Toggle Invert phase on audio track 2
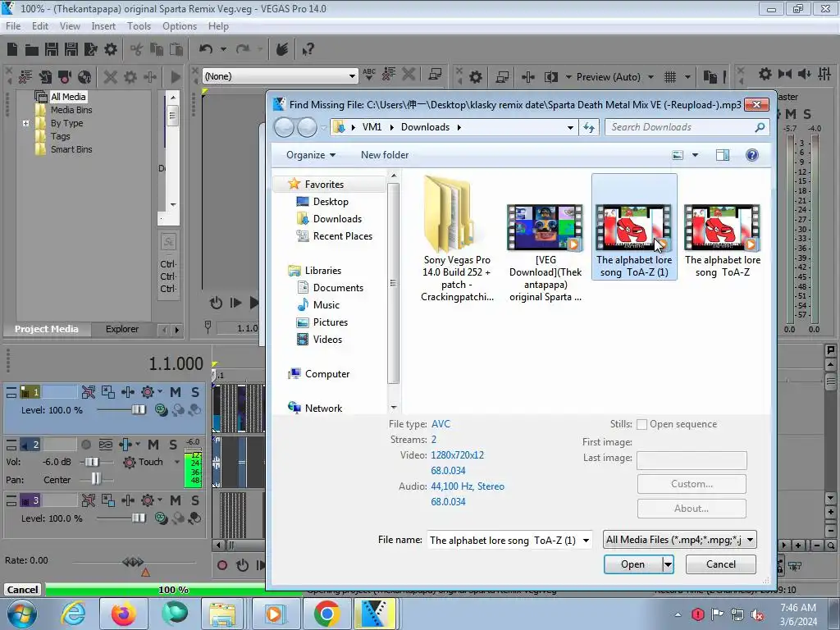The image size is (840, 630). [106, 445]
